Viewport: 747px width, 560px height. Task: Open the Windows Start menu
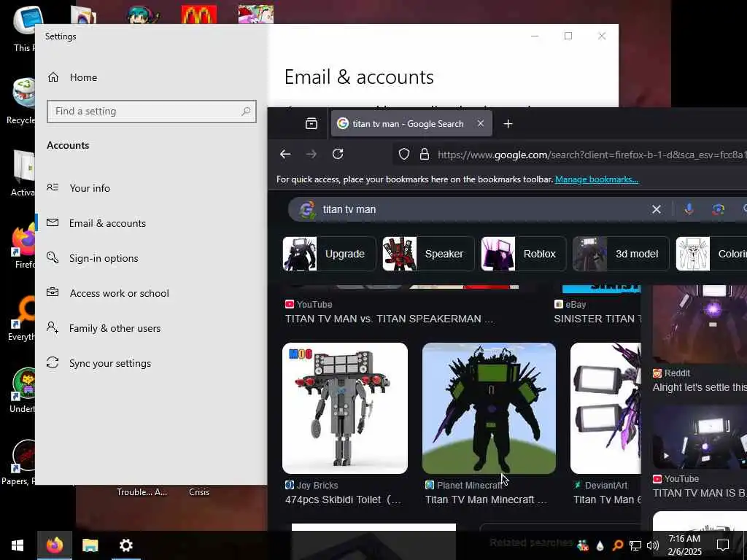[18, 545]
